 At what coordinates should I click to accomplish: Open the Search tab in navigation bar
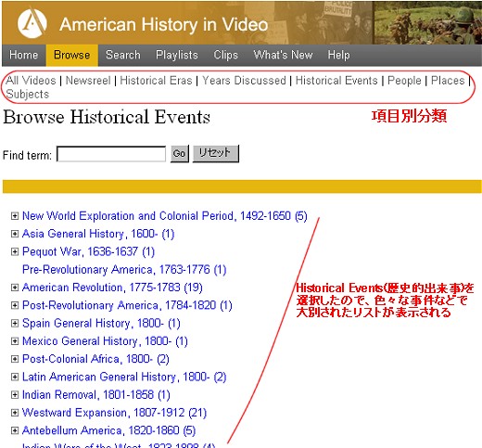point(123,55)
